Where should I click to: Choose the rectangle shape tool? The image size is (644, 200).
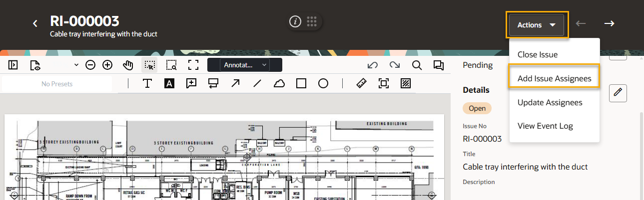coord(301,84)
